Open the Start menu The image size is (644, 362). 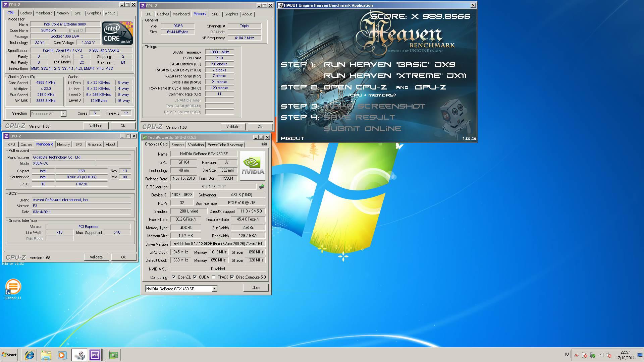coord(9,355)
